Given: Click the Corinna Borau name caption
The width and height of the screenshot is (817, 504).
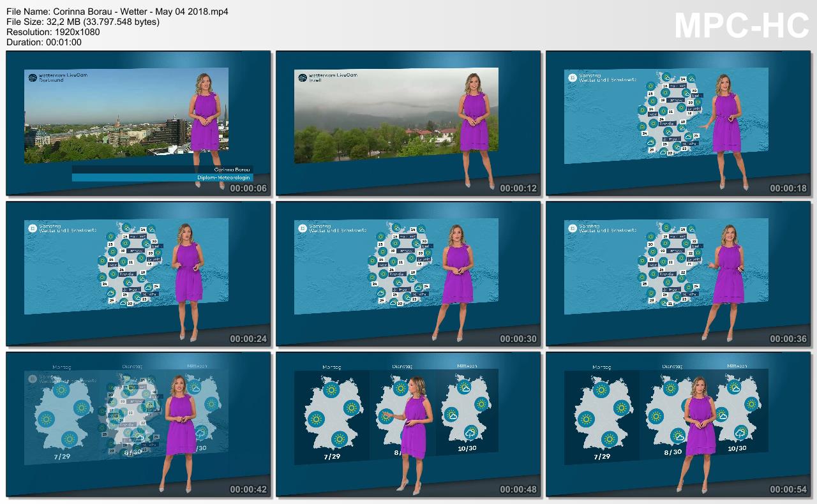Looking at the screenshot, I should coord(233,170).
